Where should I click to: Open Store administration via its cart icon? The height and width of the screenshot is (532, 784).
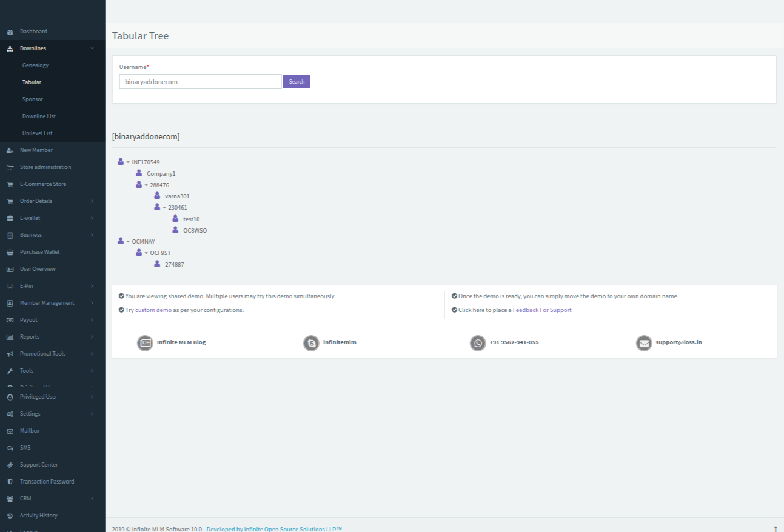pyautogui.click(x=9, y=167)
